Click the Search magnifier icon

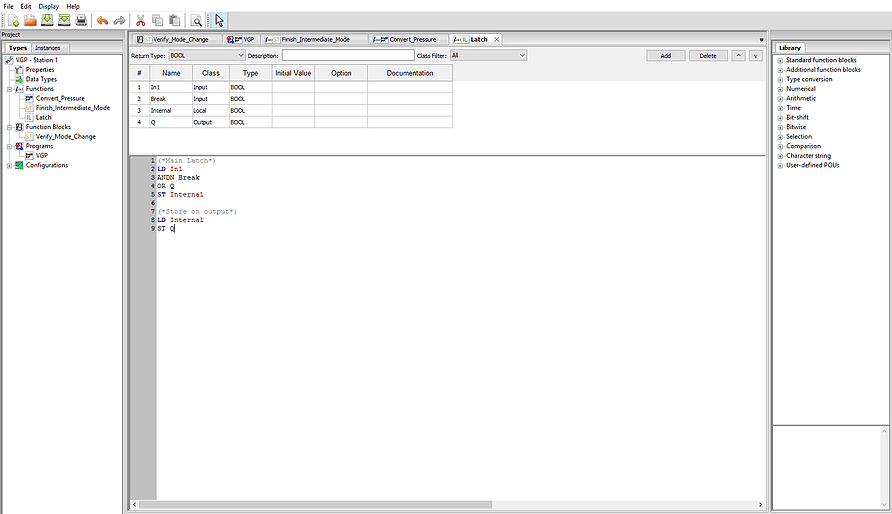[197, 20]
